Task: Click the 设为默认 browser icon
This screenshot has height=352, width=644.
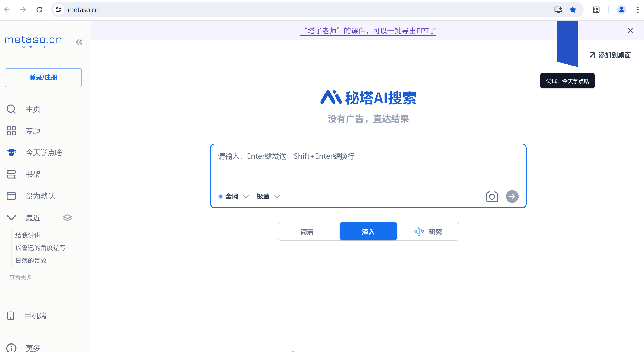Action: point(11,196)
